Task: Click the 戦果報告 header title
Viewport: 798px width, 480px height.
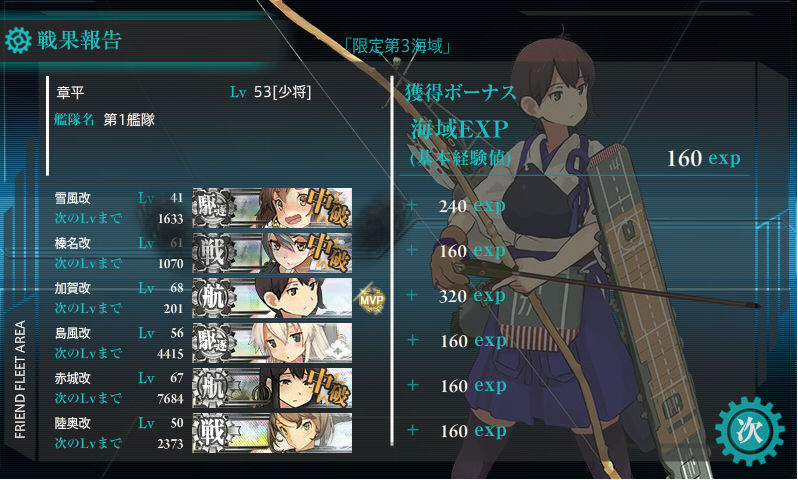Action: pos(79,40)
